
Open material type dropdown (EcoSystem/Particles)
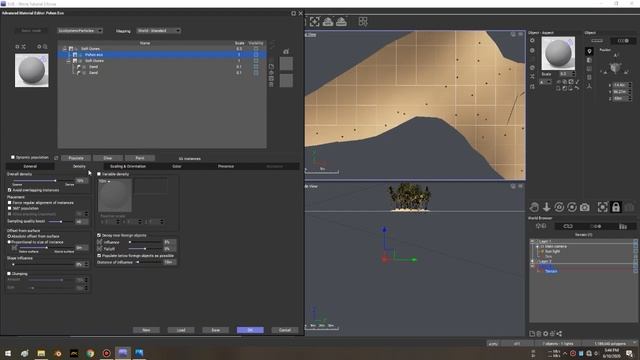(80, 31)
